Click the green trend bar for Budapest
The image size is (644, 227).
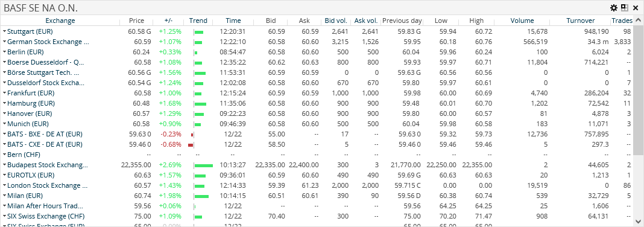[204, 165]
